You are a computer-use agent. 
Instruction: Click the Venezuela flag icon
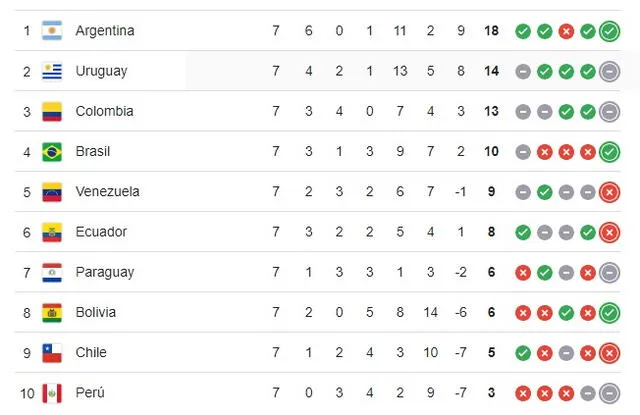[x=52, y=192]
